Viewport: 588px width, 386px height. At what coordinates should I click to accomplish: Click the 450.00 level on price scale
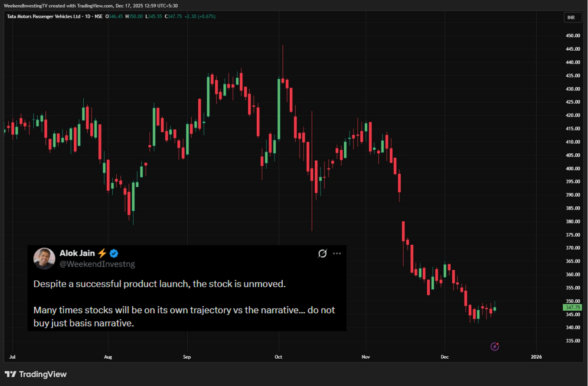click(x=573, y=36)
